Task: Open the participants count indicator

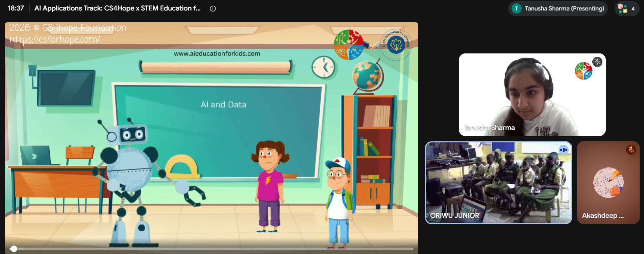Action: coord(627,8)
